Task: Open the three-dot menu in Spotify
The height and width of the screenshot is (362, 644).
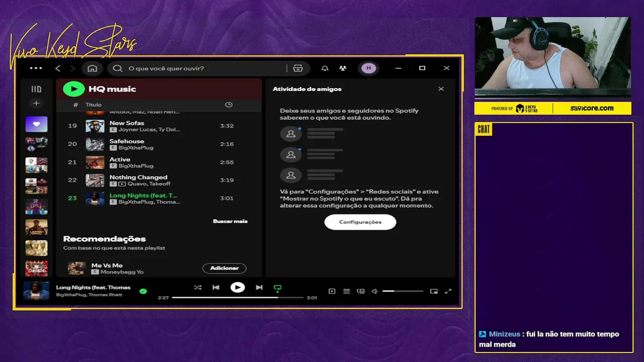Action: (36, 68)
